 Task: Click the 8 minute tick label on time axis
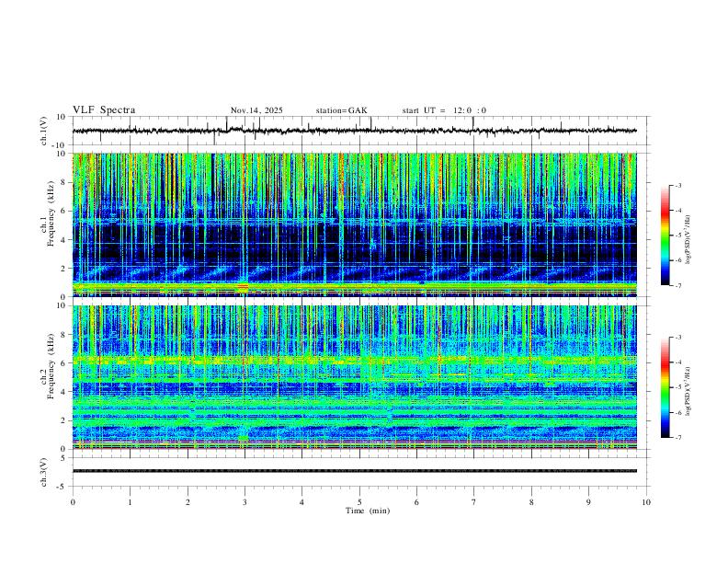(531, 502)
